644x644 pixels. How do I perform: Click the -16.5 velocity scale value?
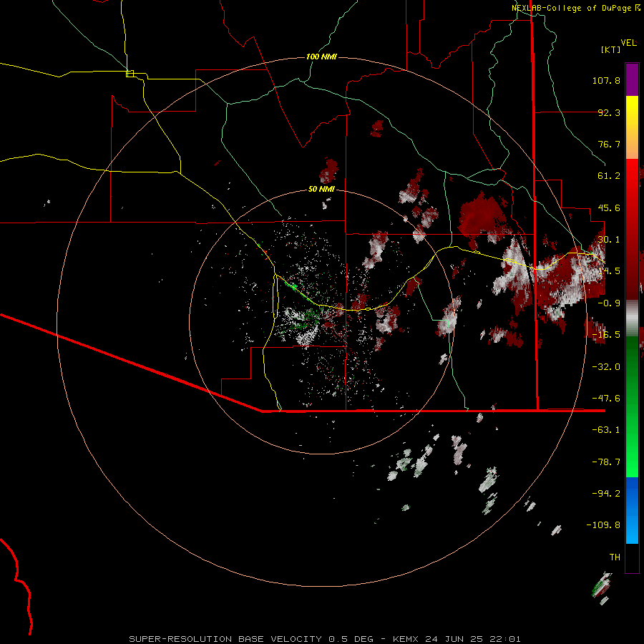click(606, 335)
